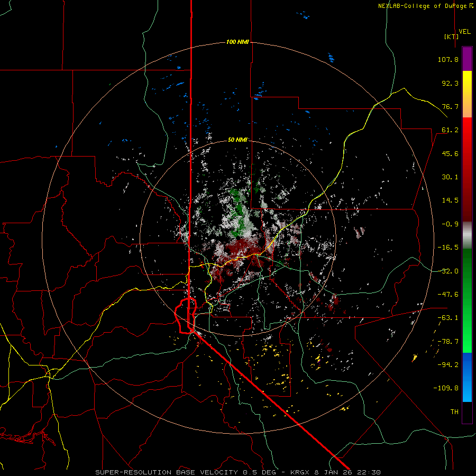
Task: Click the 14.5 legend value
Action: click(x=450, y=200)
